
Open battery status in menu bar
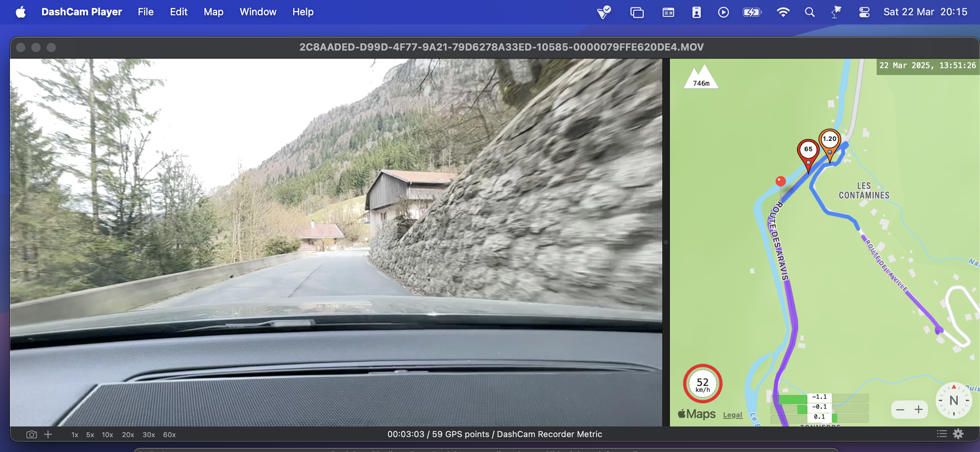(x=752, y=12)
